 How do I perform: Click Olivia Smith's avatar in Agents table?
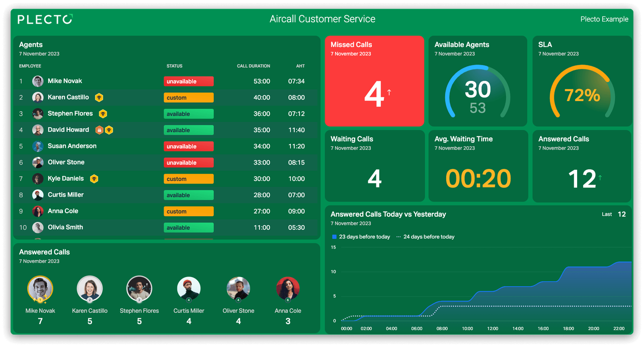pyautogui.click(x=38, y=227)
